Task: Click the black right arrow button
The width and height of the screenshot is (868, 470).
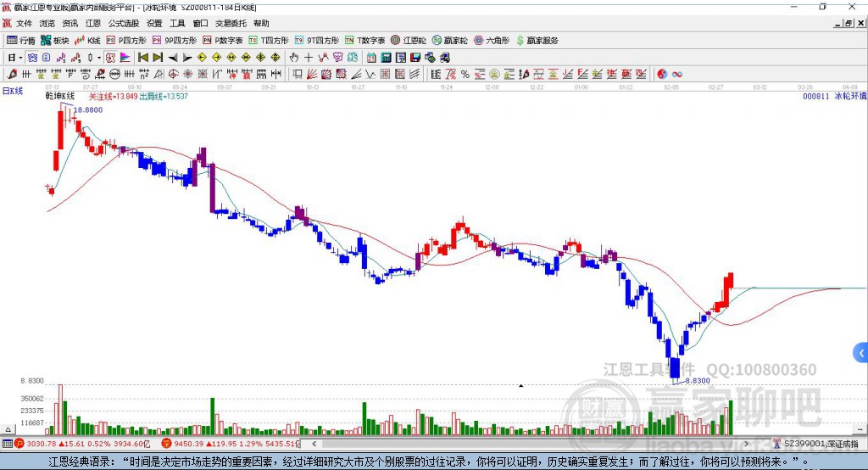Action: point(187,57)
